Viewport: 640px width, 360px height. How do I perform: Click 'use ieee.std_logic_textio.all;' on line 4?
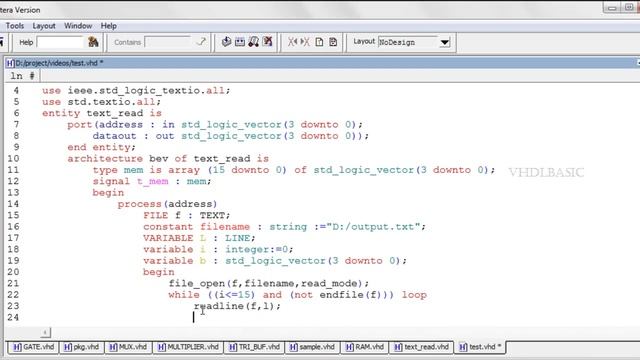coord(136,90)
